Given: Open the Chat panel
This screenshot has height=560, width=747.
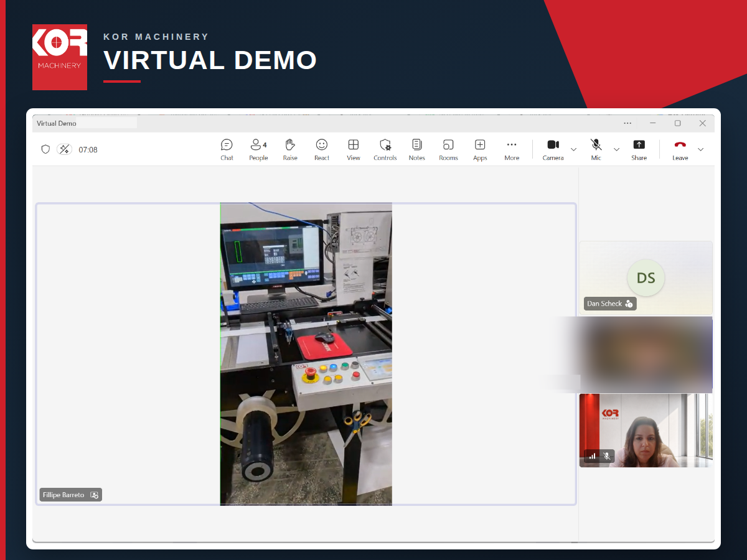Looking at the screenshot, I should click(x=227, y=149).
